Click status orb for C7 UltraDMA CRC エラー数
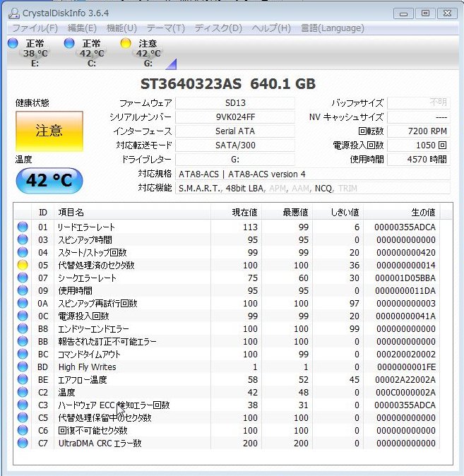The image size is (464, 476). pos(23,444)
